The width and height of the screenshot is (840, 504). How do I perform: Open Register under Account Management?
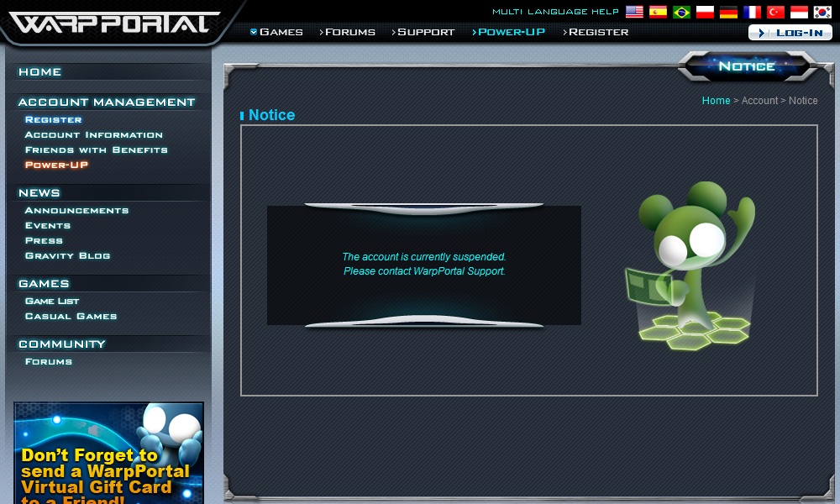pyautogui.click(x=54, y=119)
